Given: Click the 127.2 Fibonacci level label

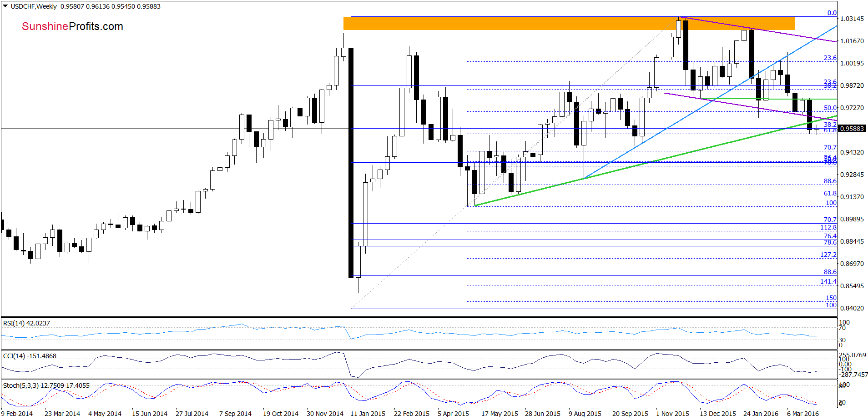Looking at the screenshot, I should click(828, 255).
